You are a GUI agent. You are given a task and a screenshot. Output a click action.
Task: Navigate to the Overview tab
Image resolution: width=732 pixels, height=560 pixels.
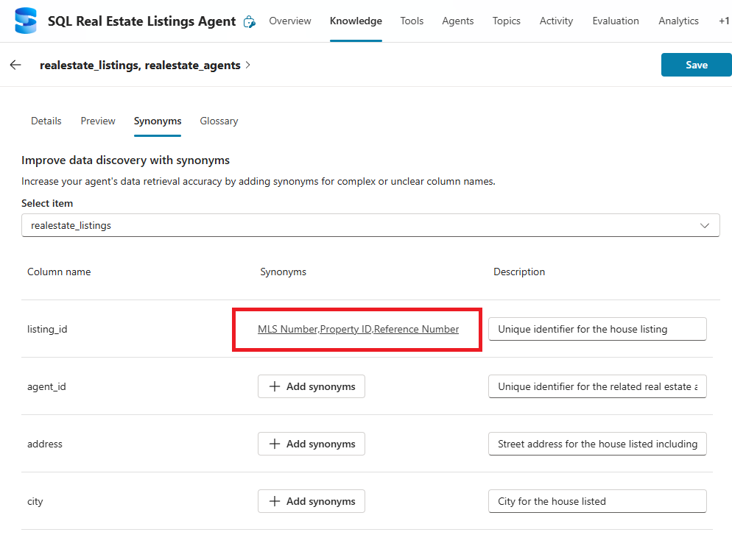(290, 21)
